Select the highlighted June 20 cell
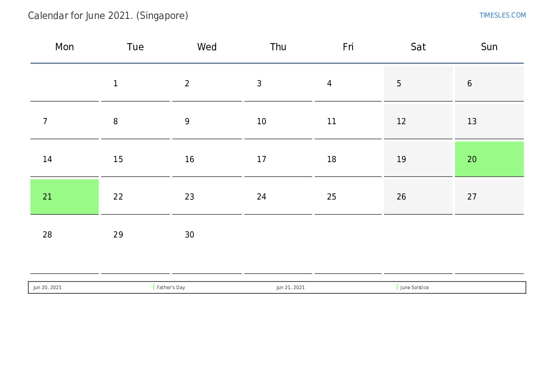Image resolution: width=554 pixels, height=392 pixels. coord(489,159)
